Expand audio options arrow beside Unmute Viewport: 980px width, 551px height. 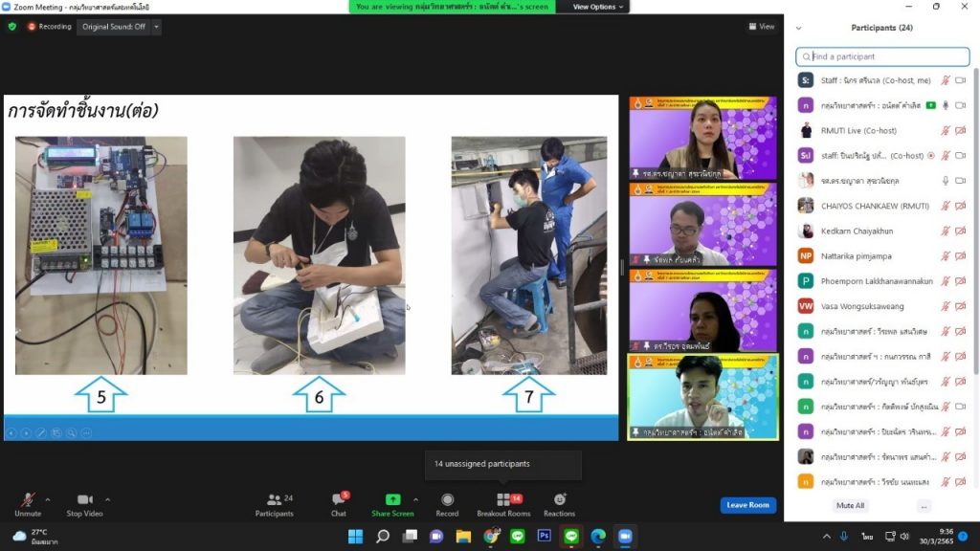tap(48, 499)
